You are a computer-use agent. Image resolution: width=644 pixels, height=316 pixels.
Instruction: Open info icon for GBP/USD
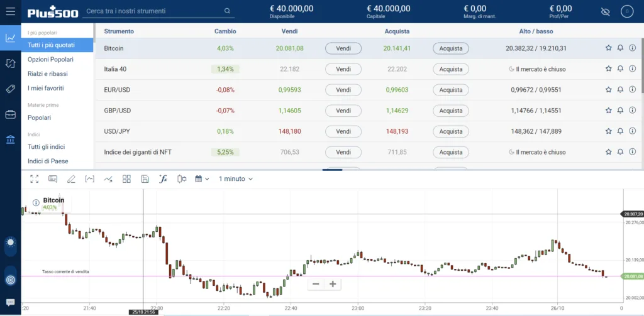632,110
